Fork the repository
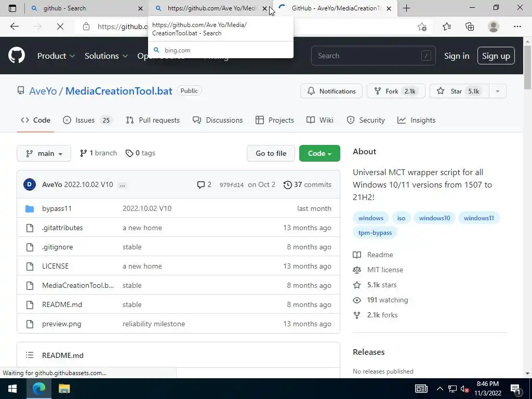532x399 pixels. (x=395, y=91)
